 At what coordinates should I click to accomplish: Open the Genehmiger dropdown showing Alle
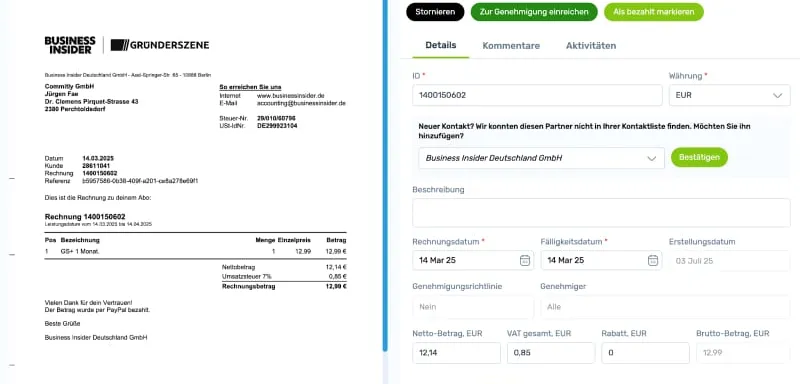coord(665,307)
